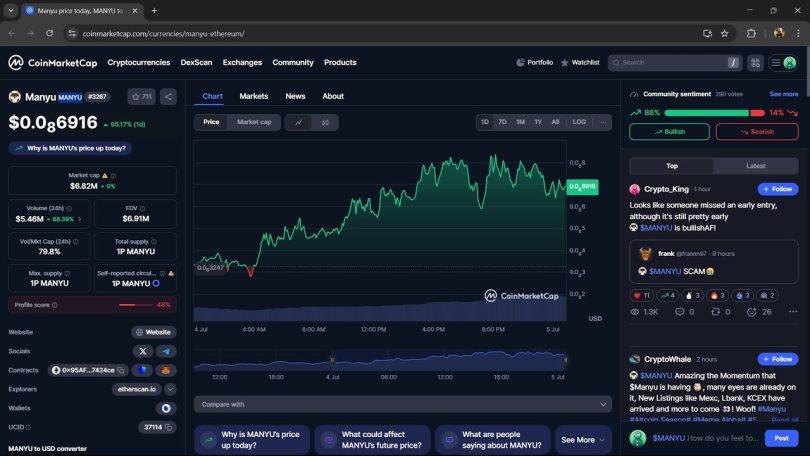Open Manyu Telegram social link
Viewport: 810px width, 456px height.
(x=166, y=351)
